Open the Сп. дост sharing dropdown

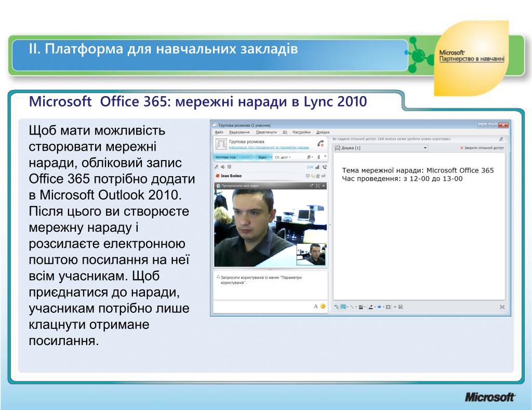click(x=283, y=157)
